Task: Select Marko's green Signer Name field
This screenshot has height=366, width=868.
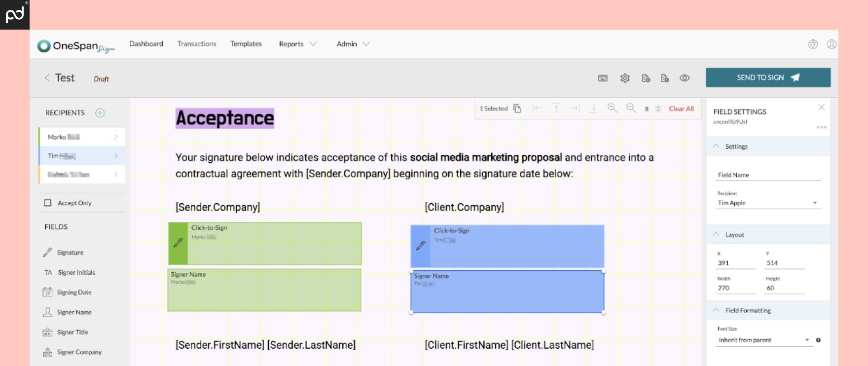Action: point(264,290)
